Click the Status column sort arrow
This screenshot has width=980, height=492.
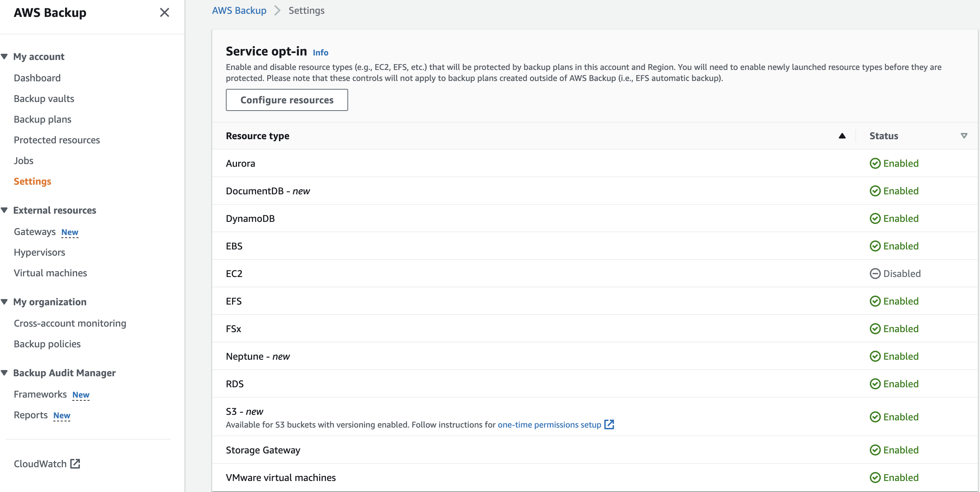tap(963, 136)
